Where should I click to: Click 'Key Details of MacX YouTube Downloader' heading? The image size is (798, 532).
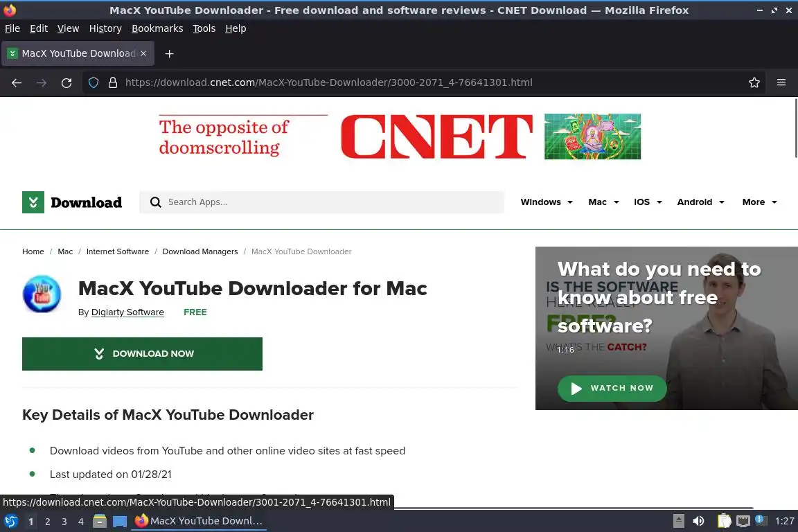click(x=168, y=415)
